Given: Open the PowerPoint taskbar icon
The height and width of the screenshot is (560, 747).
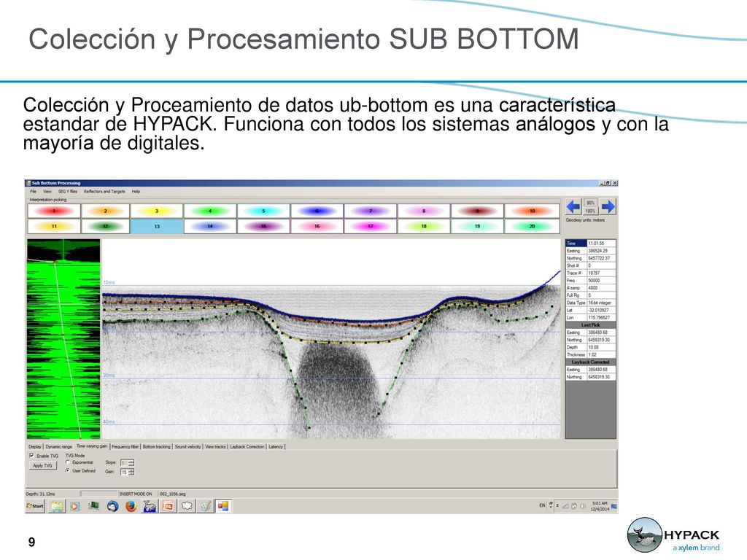Looking at the screenshot, I should click(x=168, y=506).
